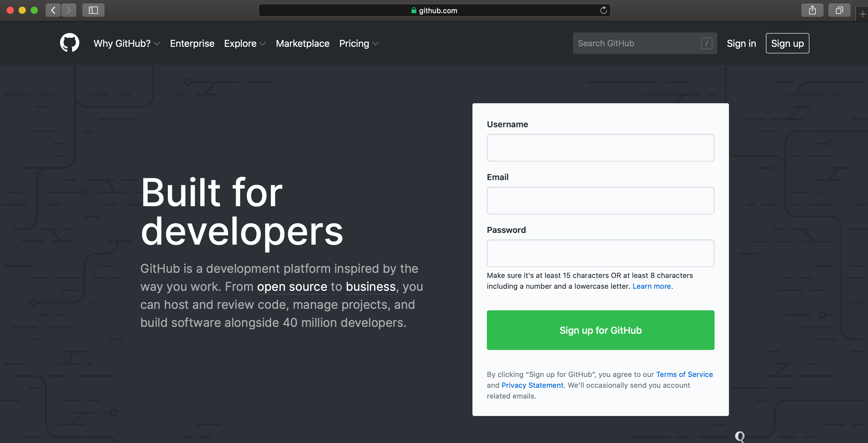868x443 pixels.
Task: Open the Safari share icon
Action: pyautogui.click(x=812, y=10)
